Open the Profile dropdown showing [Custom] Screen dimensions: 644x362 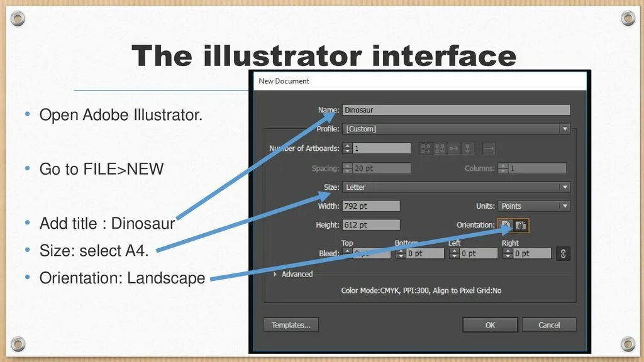pos(457,129)
